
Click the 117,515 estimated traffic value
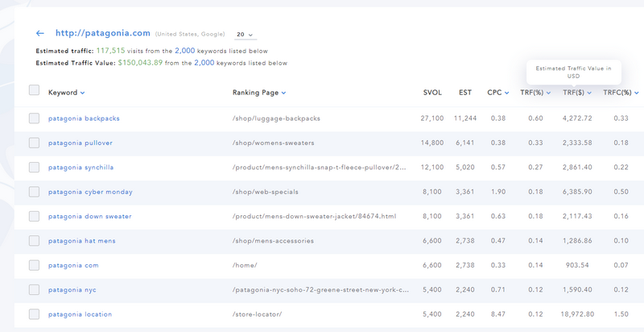[110, 51]
